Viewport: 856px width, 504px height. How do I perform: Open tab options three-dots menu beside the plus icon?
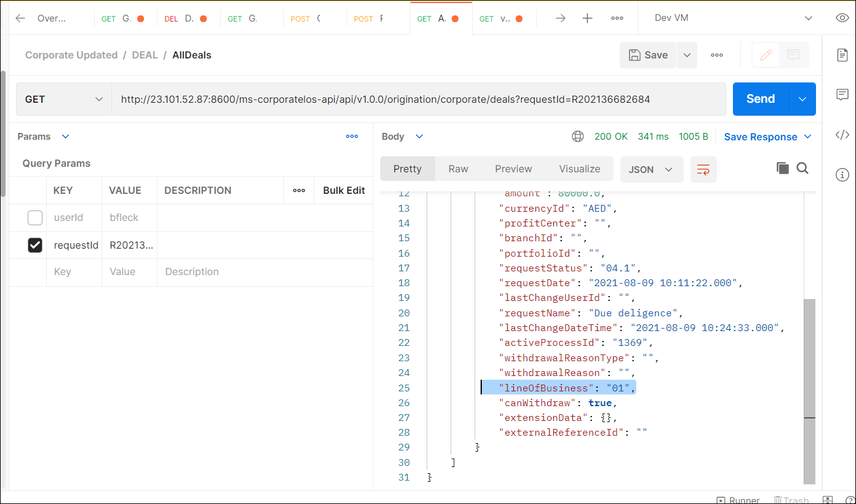[x=617, y=18]
